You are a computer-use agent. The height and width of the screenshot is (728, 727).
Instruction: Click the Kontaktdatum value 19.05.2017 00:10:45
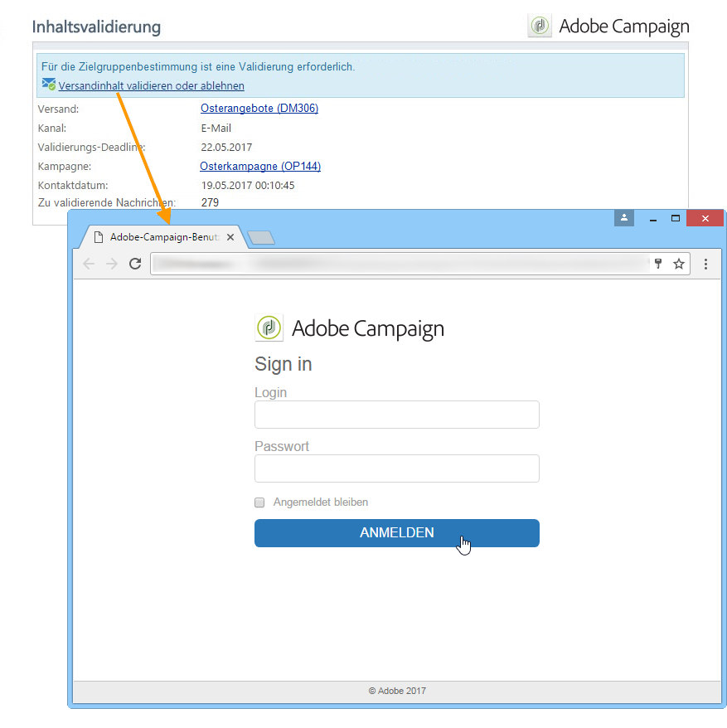tap(247, 185)
